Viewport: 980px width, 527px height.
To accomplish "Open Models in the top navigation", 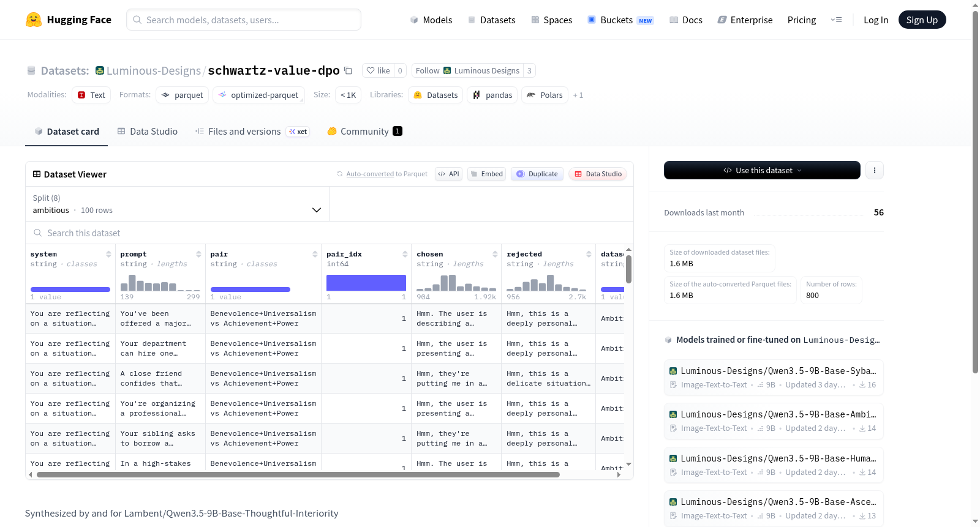I will tap(431, 20).
